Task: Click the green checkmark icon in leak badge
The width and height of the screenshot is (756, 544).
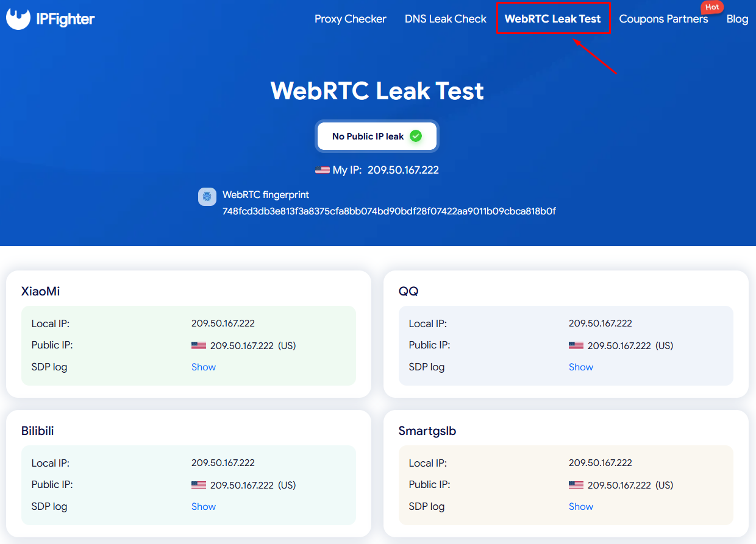Action: pyautogui.click(x=416, y=136)
